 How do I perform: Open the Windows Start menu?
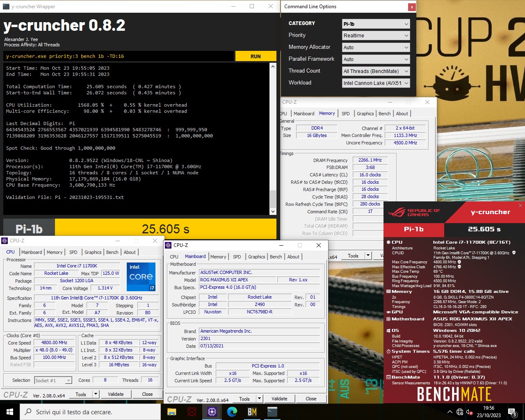pos(10,412)
